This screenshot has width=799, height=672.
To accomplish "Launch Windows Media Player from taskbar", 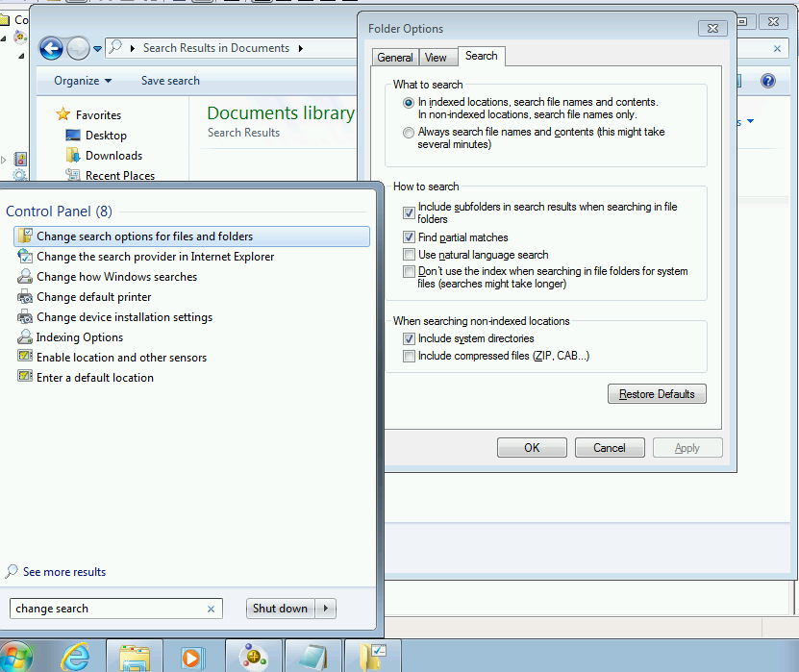I will [191, 657].
